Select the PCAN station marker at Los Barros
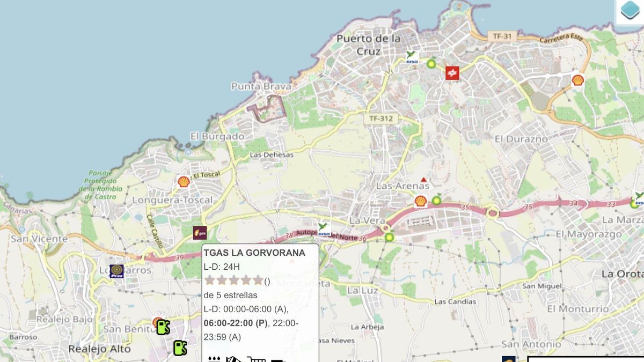Image resolution: width=644 pixels, height=362 pixels. click(116, 271)
